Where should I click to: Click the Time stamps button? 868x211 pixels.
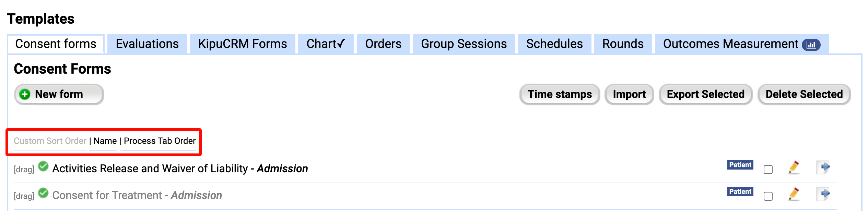coord(560,94)
